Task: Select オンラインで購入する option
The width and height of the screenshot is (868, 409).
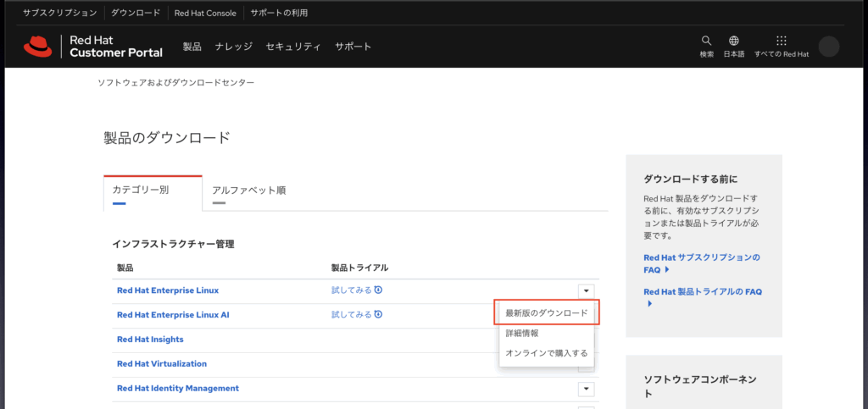Action: (546, 353)
